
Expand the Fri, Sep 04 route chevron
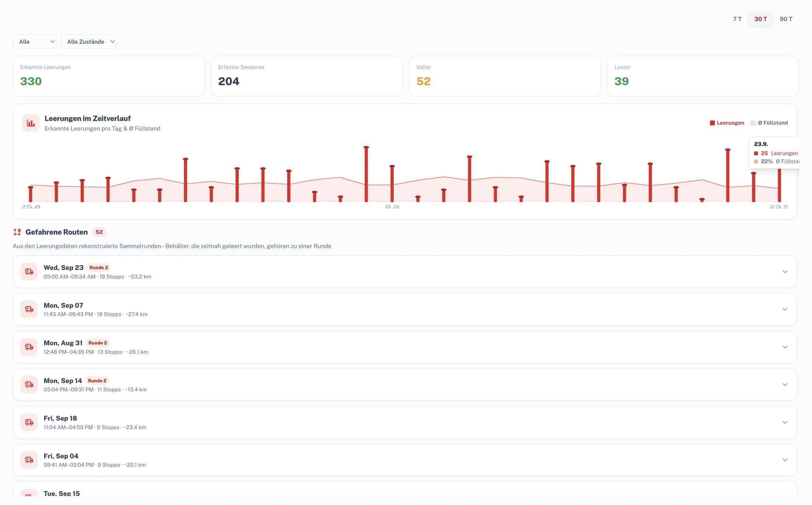[x=785, y=460]
